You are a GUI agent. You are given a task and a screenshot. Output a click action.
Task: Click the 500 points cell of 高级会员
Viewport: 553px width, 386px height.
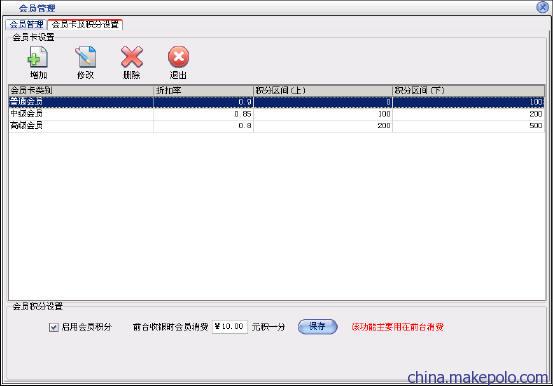click(x=468, y=125)
